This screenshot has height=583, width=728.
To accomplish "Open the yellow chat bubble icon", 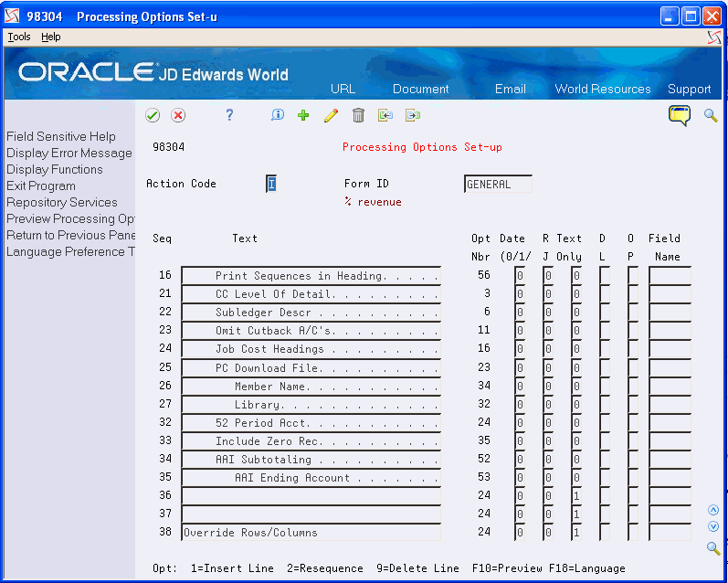I will tap(680, 115).
